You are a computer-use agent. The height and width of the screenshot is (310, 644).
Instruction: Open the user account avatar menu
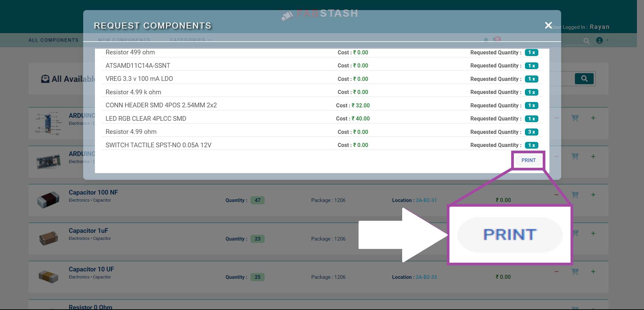click(x=599, y=40)
